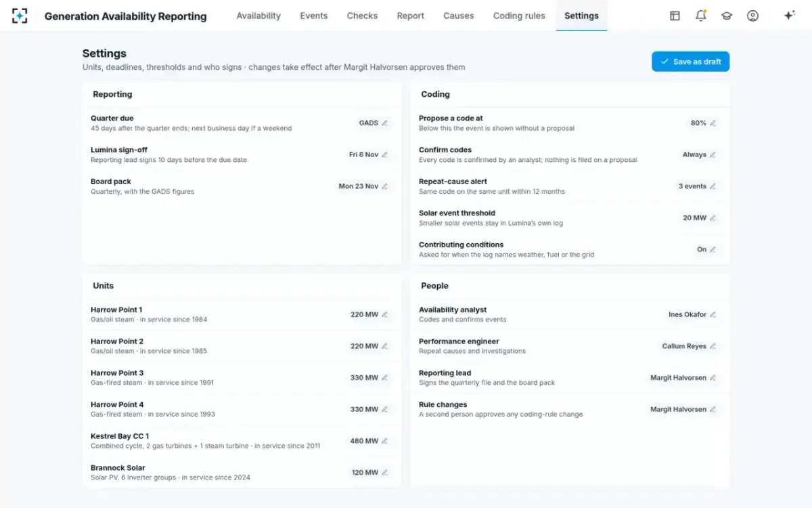Image resolution: width=812 pixels, height=508 pixels.
Task: Edit Kestrel Bay CC 1 capacity pencil
Action: point(384,441)
